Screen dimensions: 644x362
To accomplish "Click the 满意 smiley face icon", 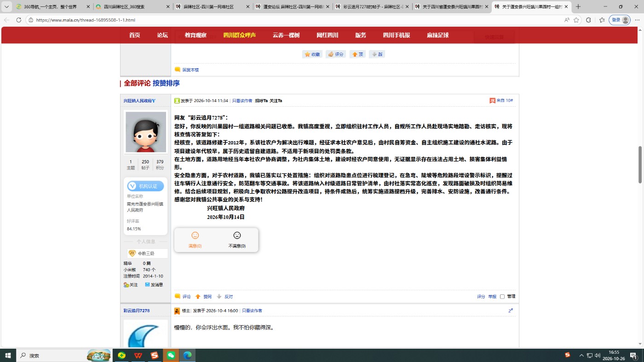I will (x=195, y=235).
